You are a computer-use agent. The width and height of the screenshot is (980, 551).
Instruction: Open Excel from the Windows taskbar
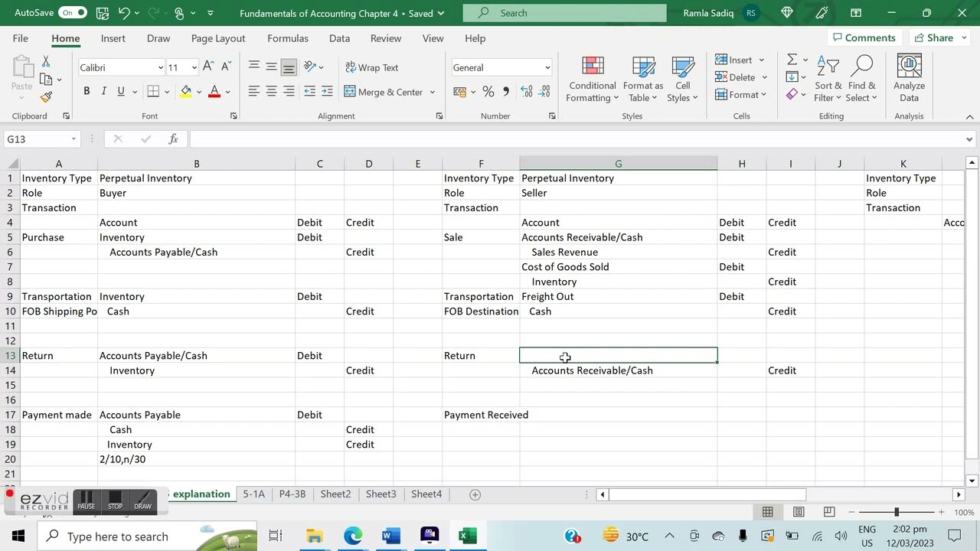coord(468,536)
